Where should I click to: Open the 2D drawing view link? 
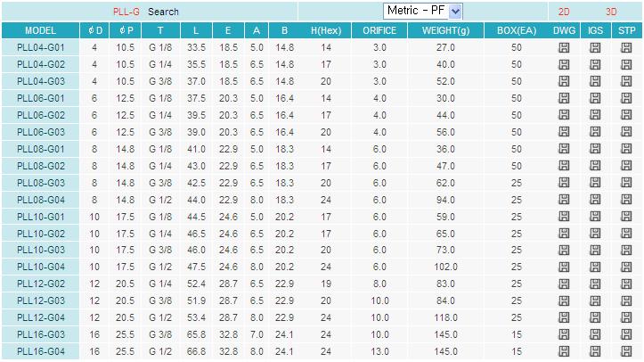pyautogui.click(x=564, y=12)
